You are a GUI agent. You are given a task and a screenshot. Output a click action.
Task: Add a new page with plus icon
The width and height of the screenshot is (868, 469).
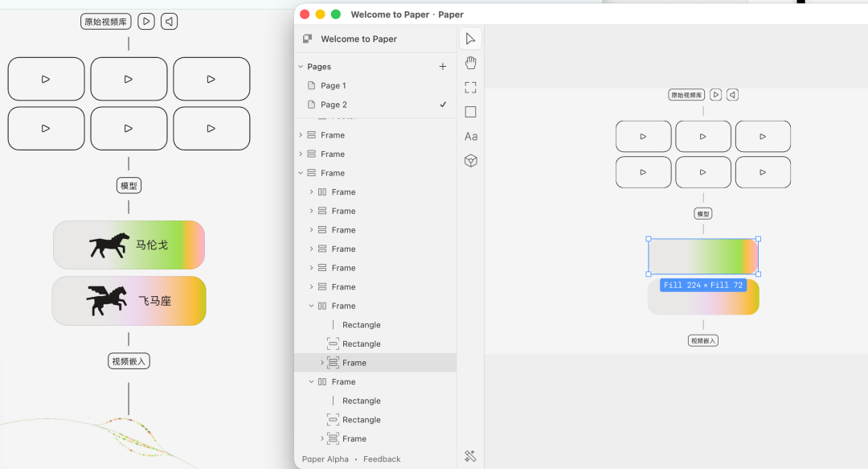tap(442, 67)
